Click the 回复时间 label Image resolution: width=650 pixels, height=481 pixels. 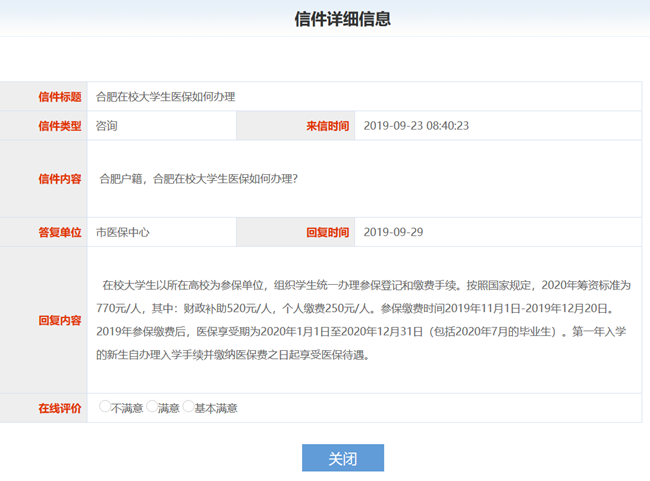tap(328, 232)
